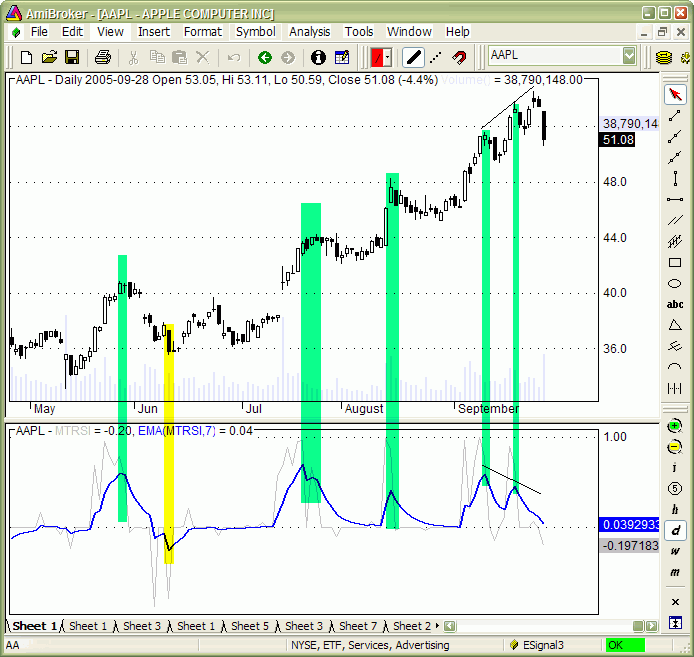Select the red arrow pointer tool
This screenshot has width=694, height=657.
[675, 94]
